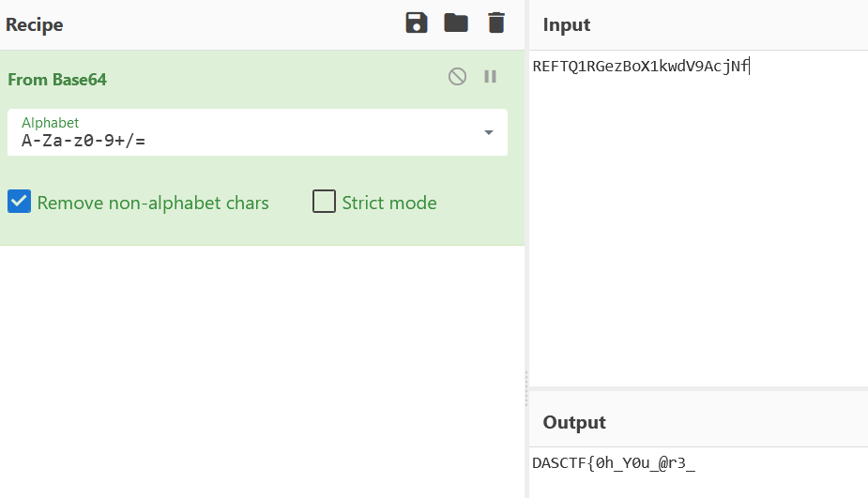This screenshot has height=498, width=868.
Task: Click the Base64 input string REFTQ1RG
Action: [x=641, y=67]
